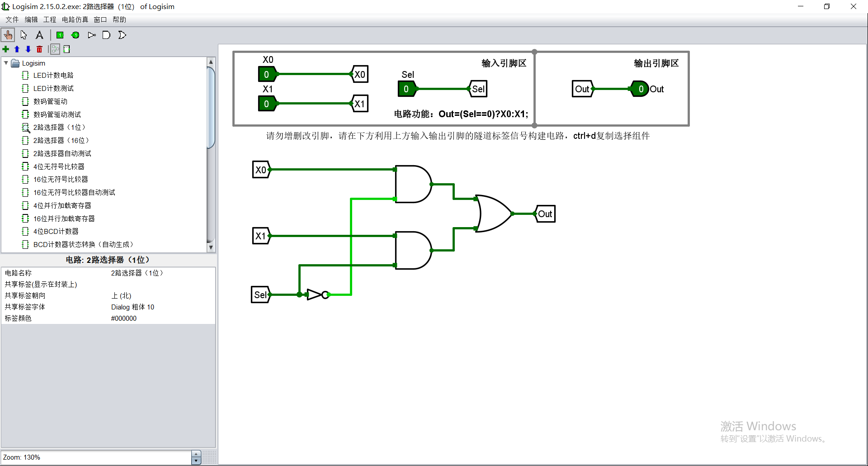Add a new circuit with the plus icon
Image resolution: width=868 pixels, height=466 pixels.
[5, 49]
